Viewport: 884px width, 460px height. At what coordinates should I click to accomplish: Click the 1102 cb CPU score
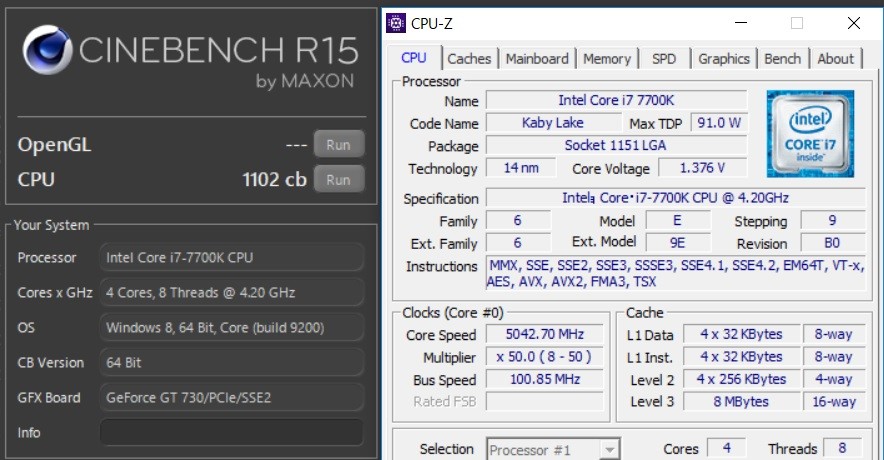point(275,179)
